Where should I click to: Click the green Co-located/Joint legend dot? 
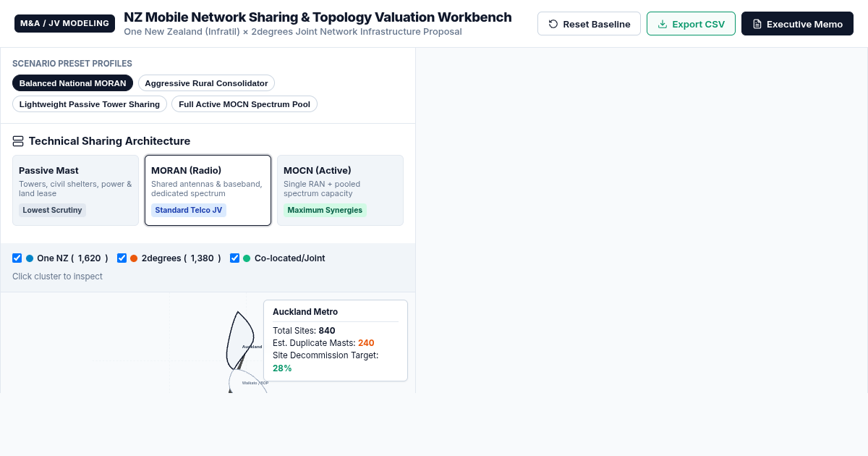(247, 258)
